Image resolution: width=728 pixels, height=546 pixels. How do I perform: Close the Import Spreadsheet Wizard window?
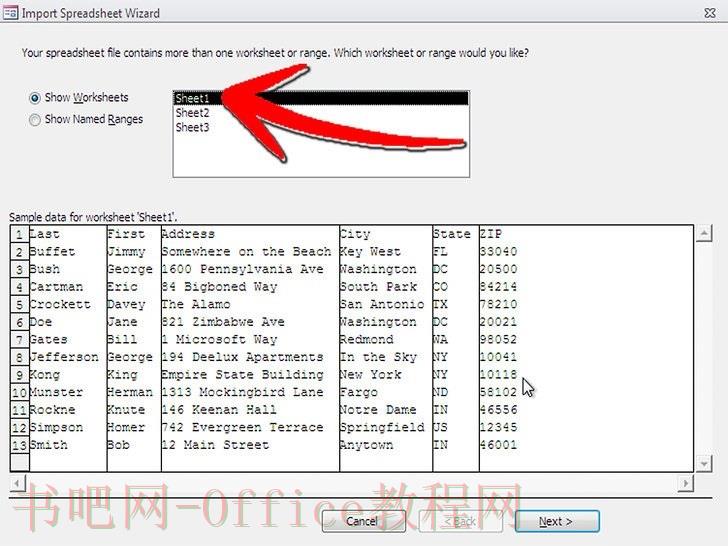(x=710, y=13)
